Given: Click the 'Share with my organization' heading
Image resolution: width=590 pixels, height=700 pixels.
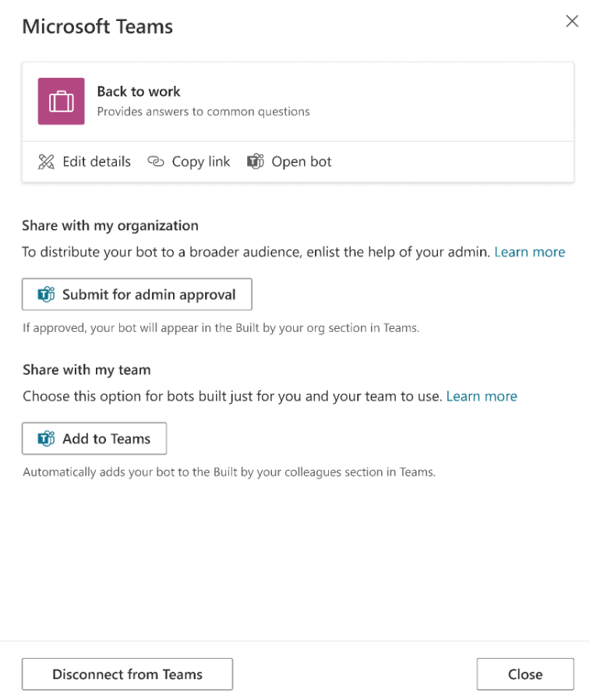Looking at the screenshot, I should point(110,226).
